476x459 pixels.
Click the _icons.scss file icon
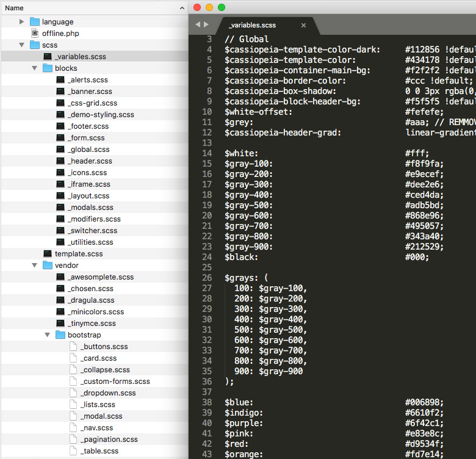click(x=60, y=172)
